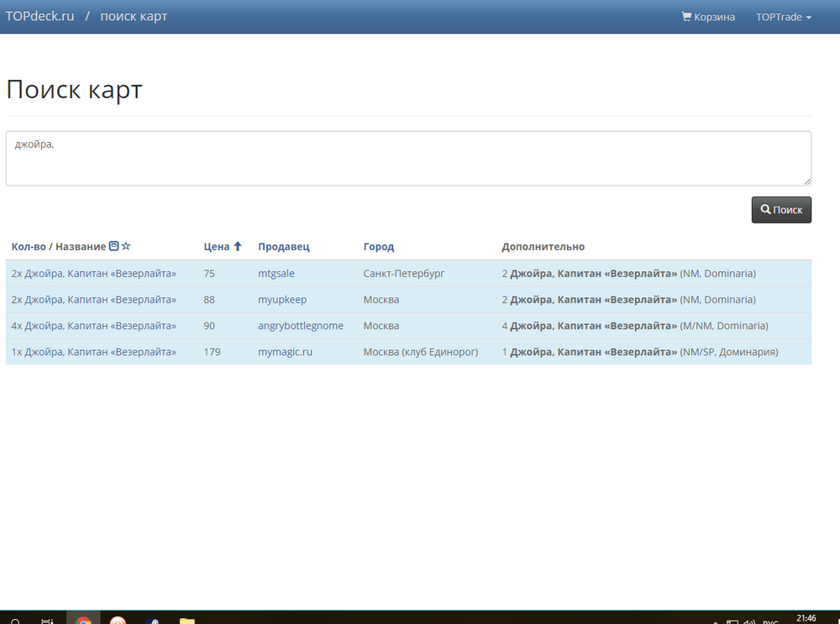Sort by Кол-во / Название column
840x624 pixels.
(x=58, y=247)
